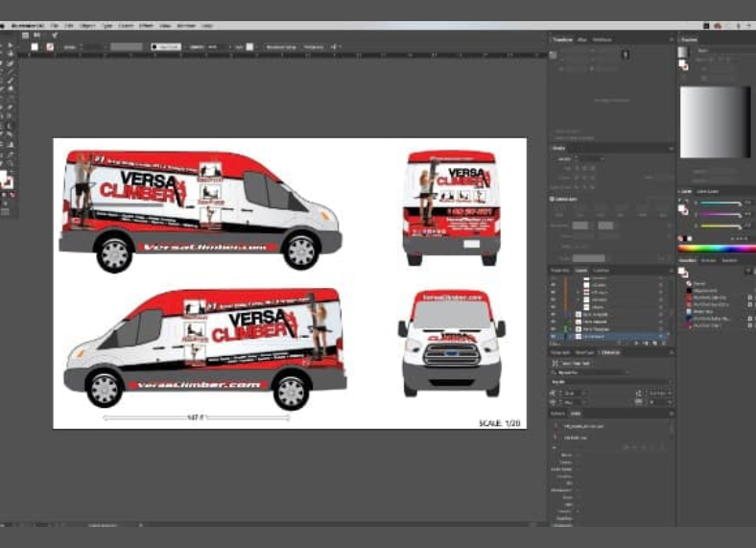The image size is (756, 548).
Task: Click gradient fill thumbnail in Gradient panel
Action: pyautogui.click(x=684, y=52)
